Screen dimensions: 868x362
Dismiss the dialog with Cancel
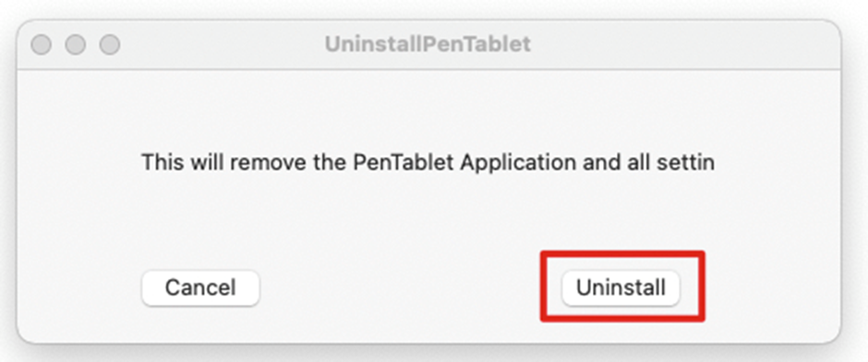click(x=200, y=288)
